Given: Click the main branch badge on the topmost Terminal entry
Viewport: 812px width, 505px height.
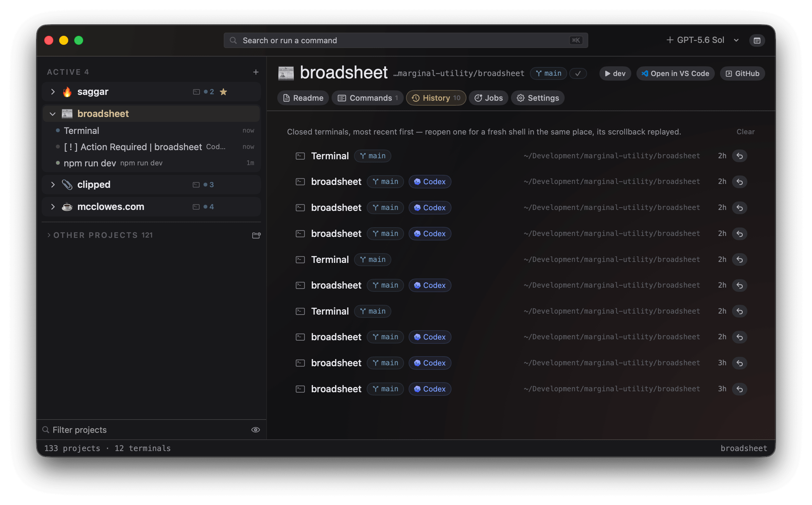Looking at the screenshot, I should pos(373,156).
